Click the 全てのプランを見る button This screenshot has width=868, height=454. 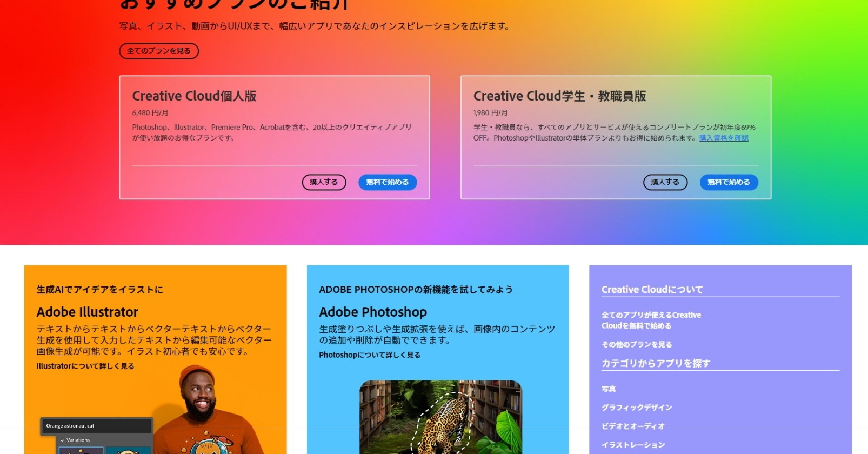click(x=158, y=51)
